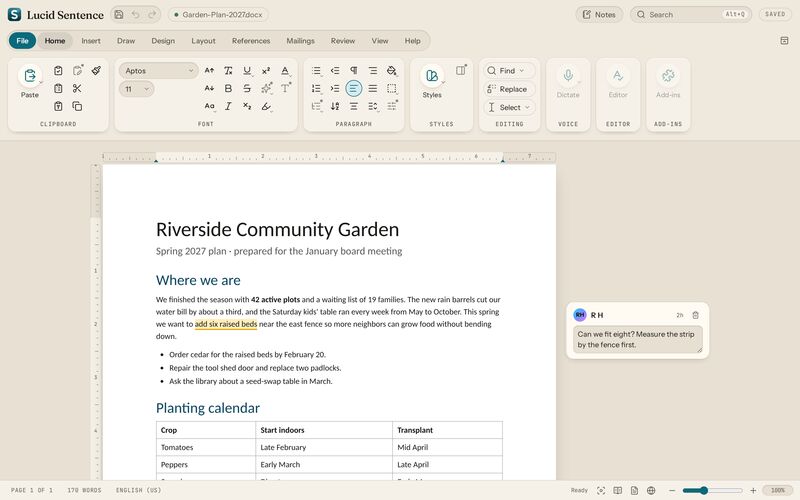The image size is (800, 500).
Task: Click into the Search field
Action: point(690,14)
